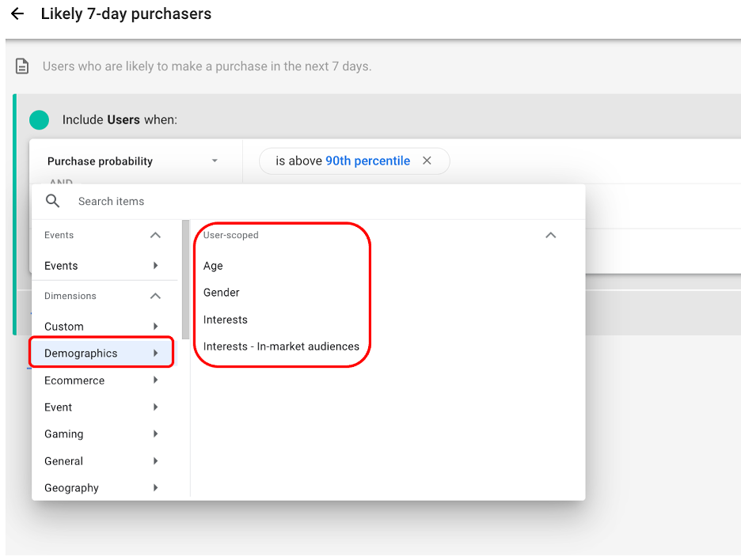Image resolution: width=741 pixels, height=560 pixels.
Task: Click the 90th percentile link
Action: [x=367, y=161]
